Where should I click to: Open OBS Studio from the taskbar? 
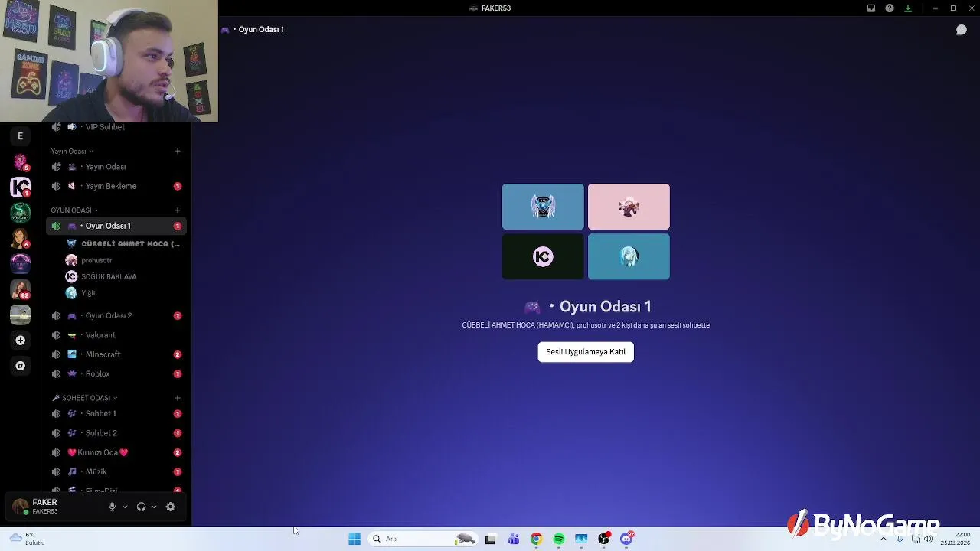click(x=604, y=539)
